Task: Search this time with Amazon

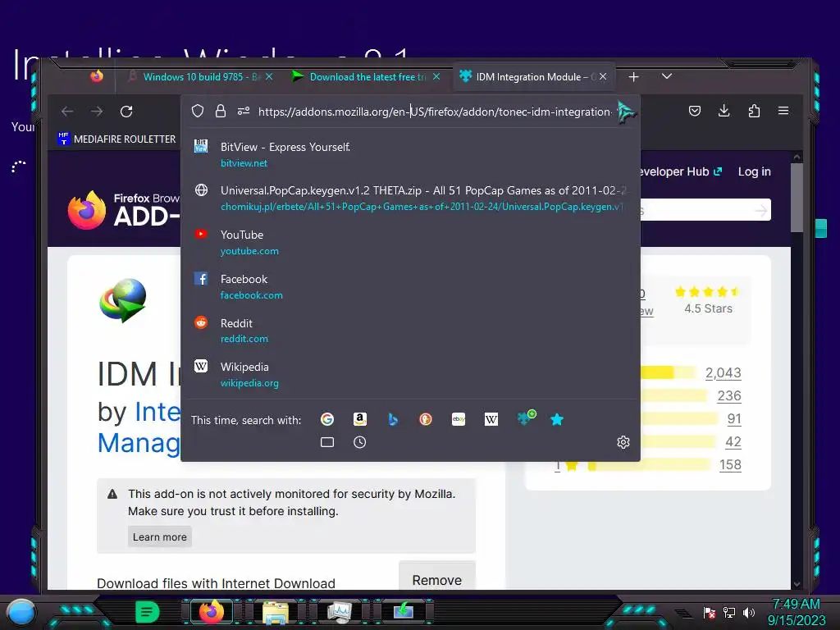Action: pyautogui.click(x=360, y=419)
